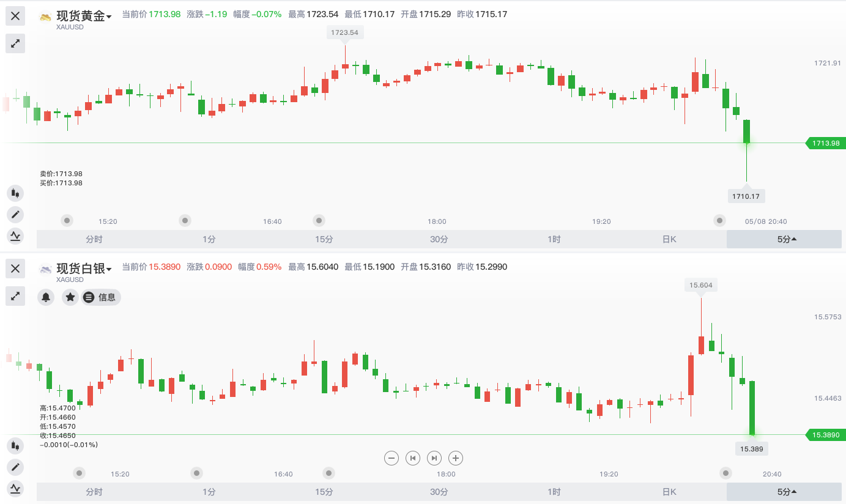Click the 买价:1713.98 buy price text
The image size is (846, 504).
[x=61, y=183]
